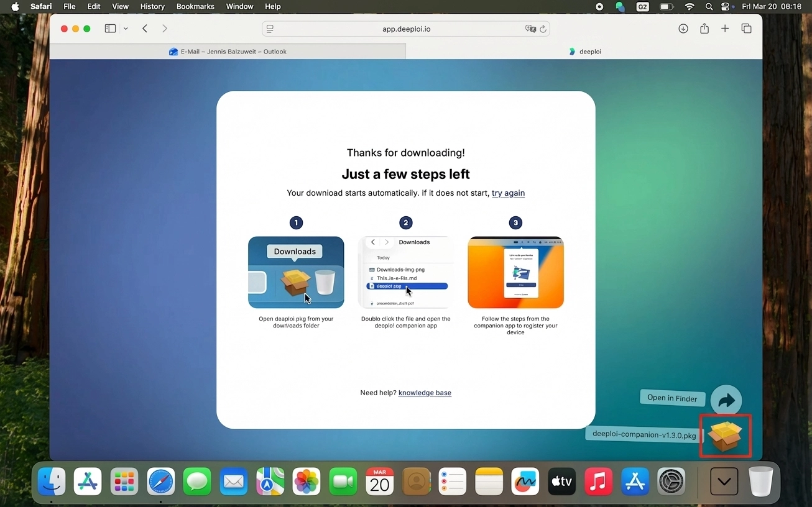Open the Window menu

click(239, 6)
